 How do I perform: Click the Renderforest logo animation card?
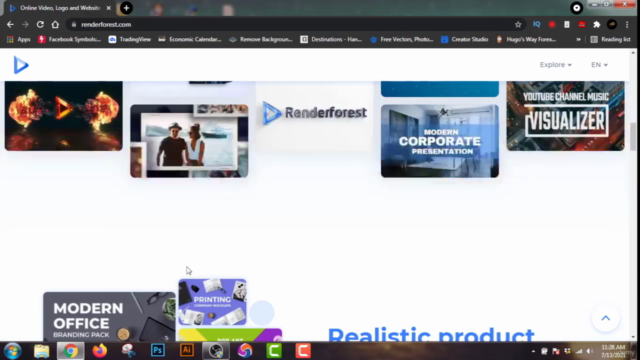tap(315, 116)
